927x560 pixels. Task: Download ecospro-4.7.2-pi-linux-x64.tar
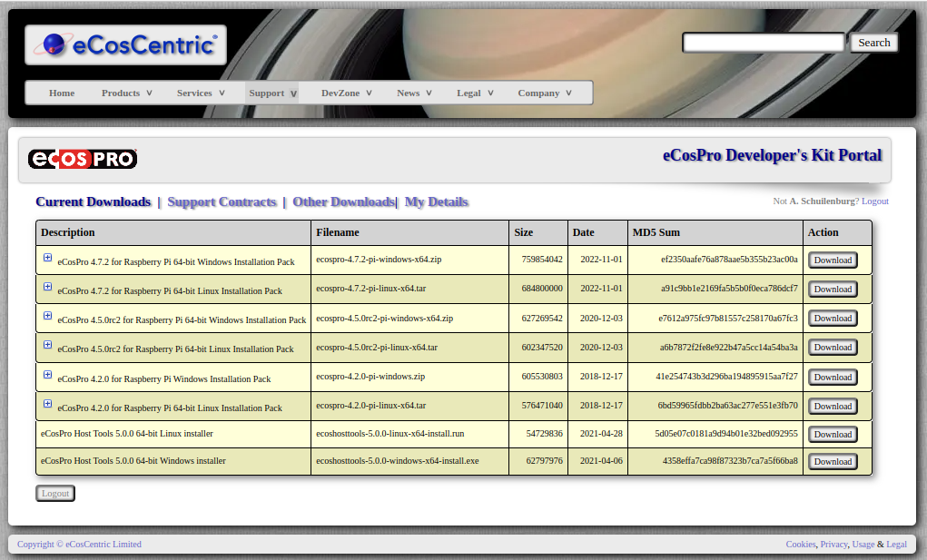coord(833,289)
